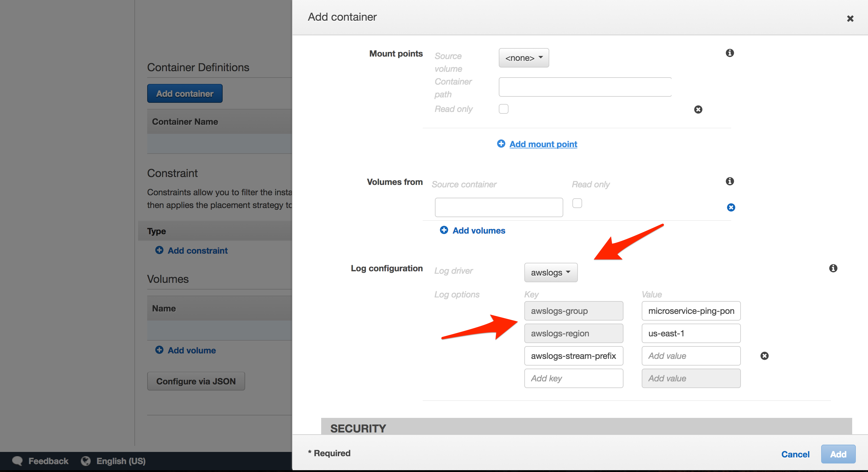Click the Add button to save container
This screenshot has height=472, width=868.
(x=838, y=454)
